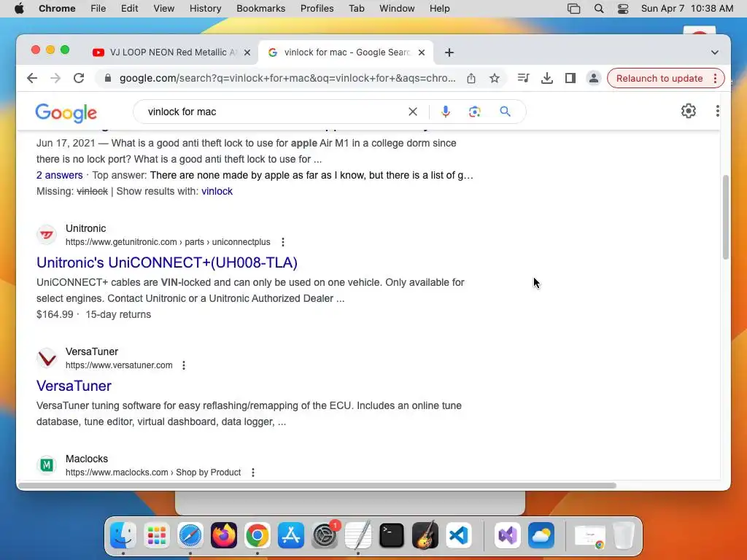
Task: Open more options for VersaTuner result
Action: pyautogui.click(x=184, y=365)
